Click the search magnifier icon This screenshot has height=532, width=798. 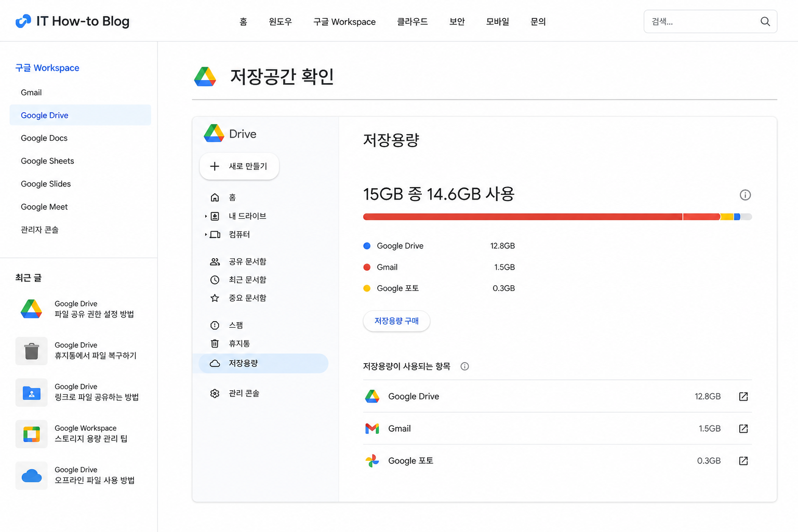click(x=765, y=21)
